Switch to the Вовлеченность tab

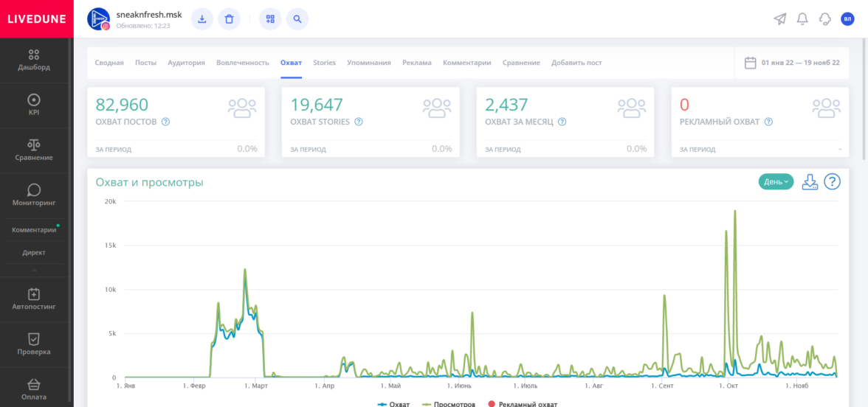coord(242,63)
